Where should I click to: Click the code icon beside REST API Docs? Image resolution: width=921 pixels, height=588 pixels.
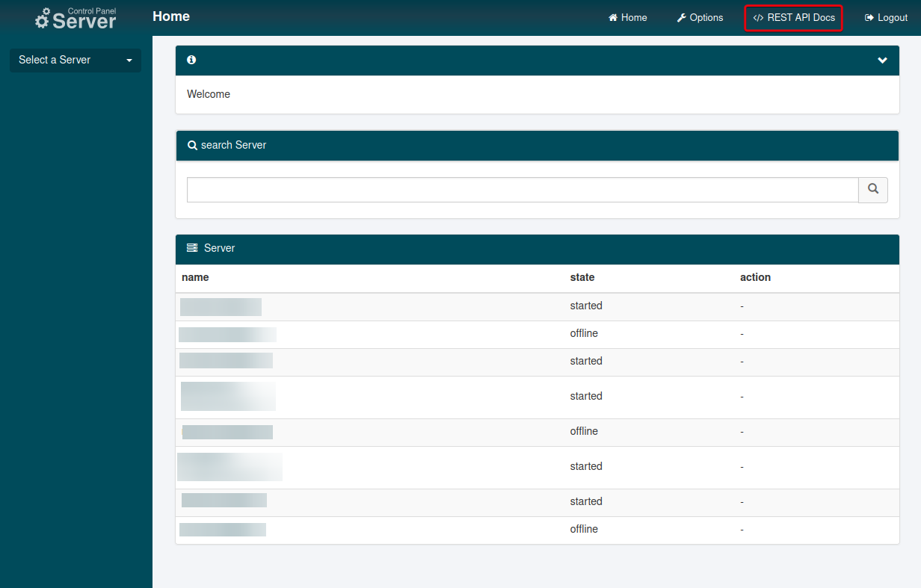click(758, 18)
